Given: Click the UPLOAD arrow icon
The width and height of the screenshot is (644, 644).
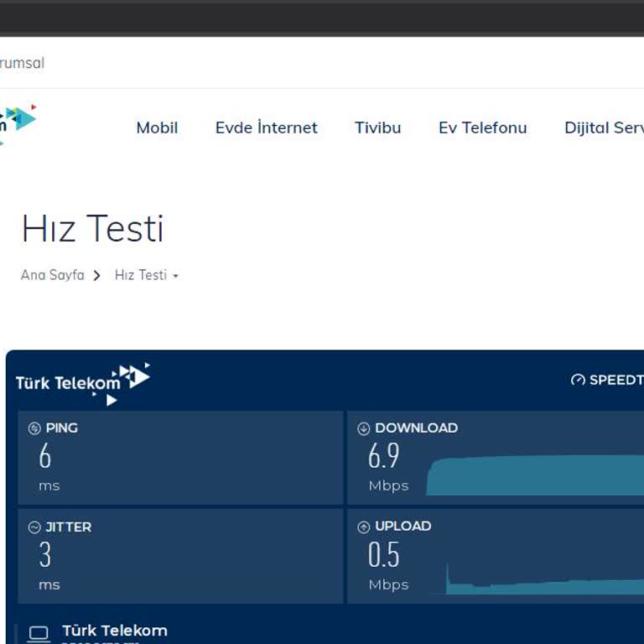Looking at the screenshot, I should pyautogui.click(x=363, y=527).
